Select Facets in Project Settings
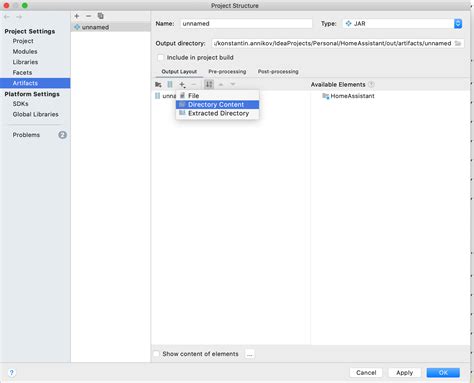The width and height of the screenshot is (474, 383). click(x=22, y=73)
